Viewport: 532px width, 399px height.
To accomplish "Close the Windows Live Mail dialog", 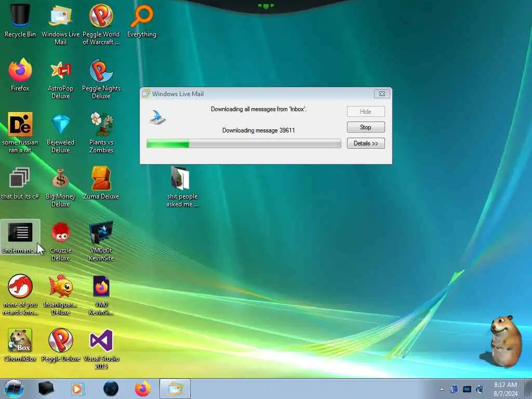I will [x=382, y=94].
